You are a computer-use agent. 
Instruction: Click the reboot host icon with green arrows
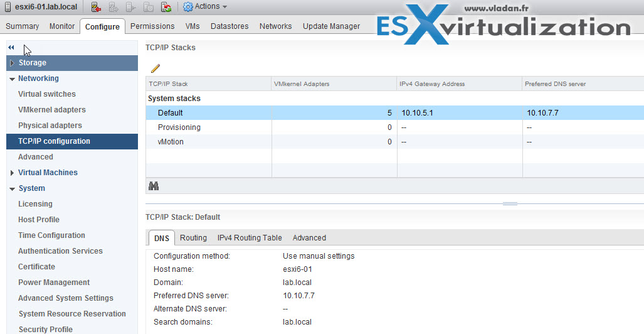[x=166, y=6]
